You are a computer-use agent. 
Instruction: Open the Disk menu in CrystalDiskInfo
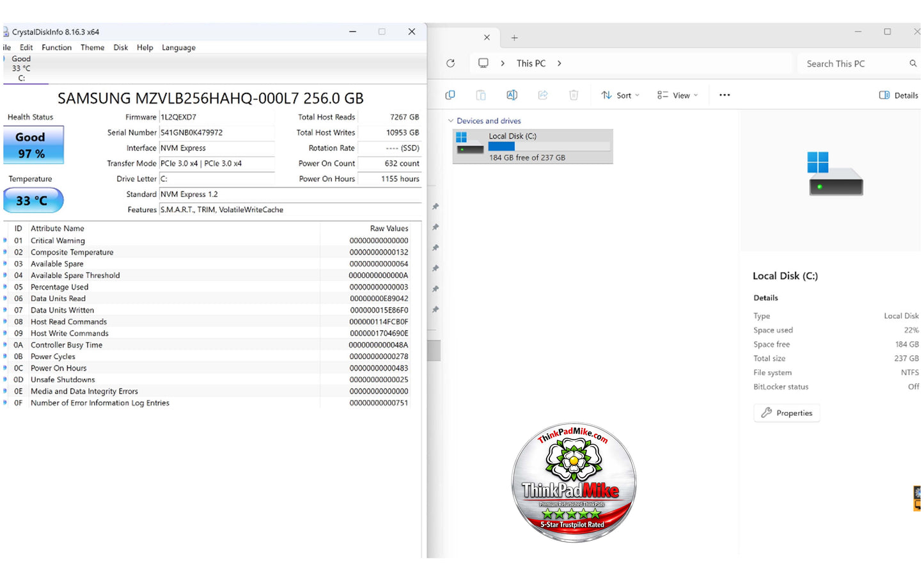click(x=121, y=47)
